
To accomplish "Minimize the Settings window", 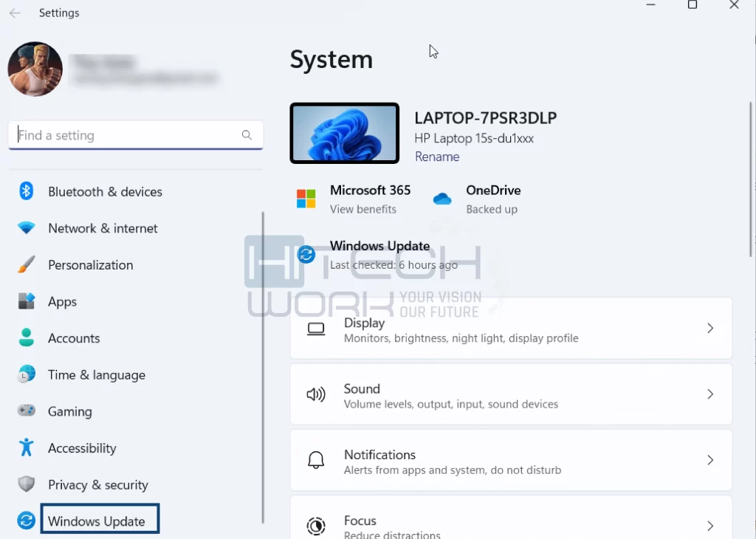I will point(651,5).
